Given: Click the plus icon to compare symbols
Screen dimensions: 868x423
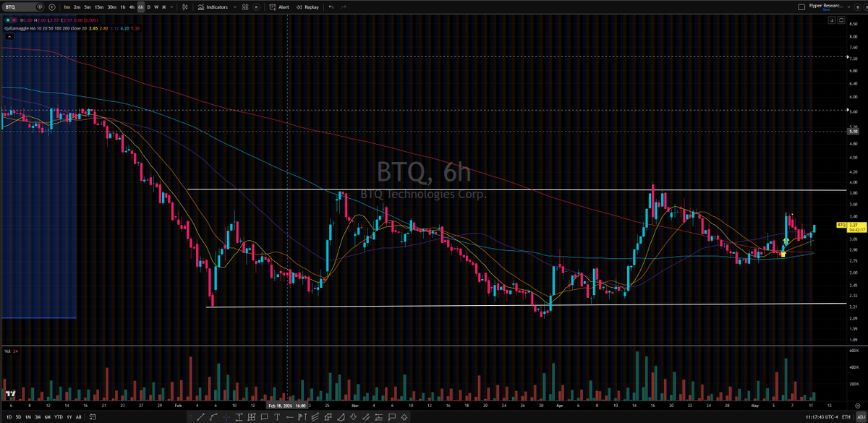Looking at the screenshot, I should pos(52,7).
